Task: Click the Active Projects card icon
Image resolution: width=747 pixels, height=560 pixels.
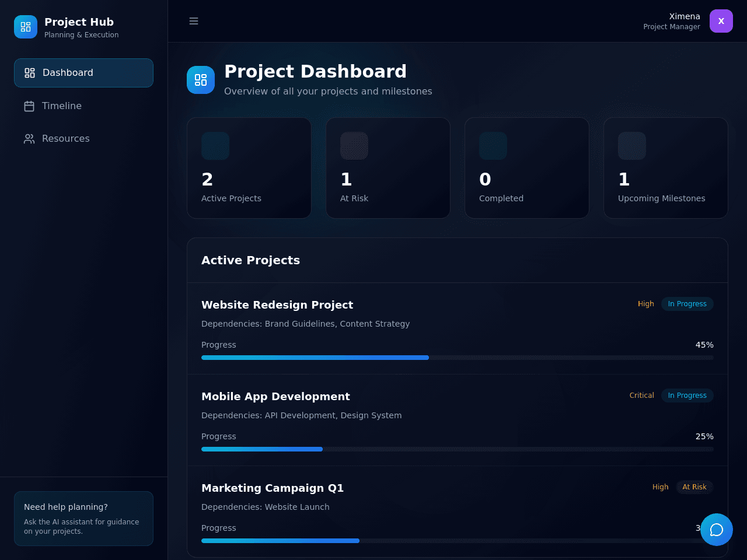Action: (215, 146)
